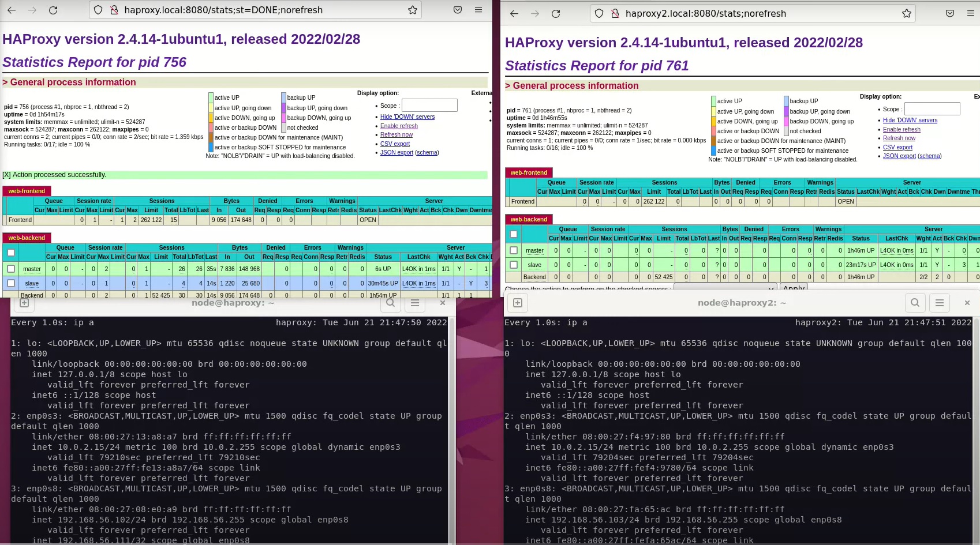Click the Scope input field on haproxy.local

pyautogui.click(x=429, y=105)
